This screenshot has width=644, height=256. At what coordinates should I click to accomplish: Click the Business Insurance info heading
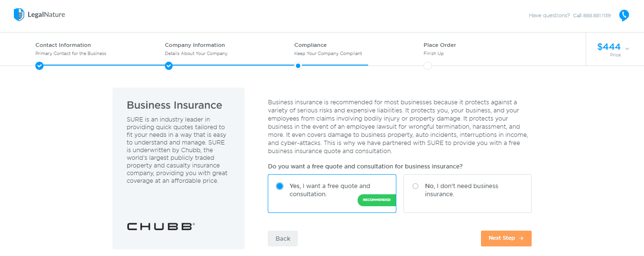[175, 105]
